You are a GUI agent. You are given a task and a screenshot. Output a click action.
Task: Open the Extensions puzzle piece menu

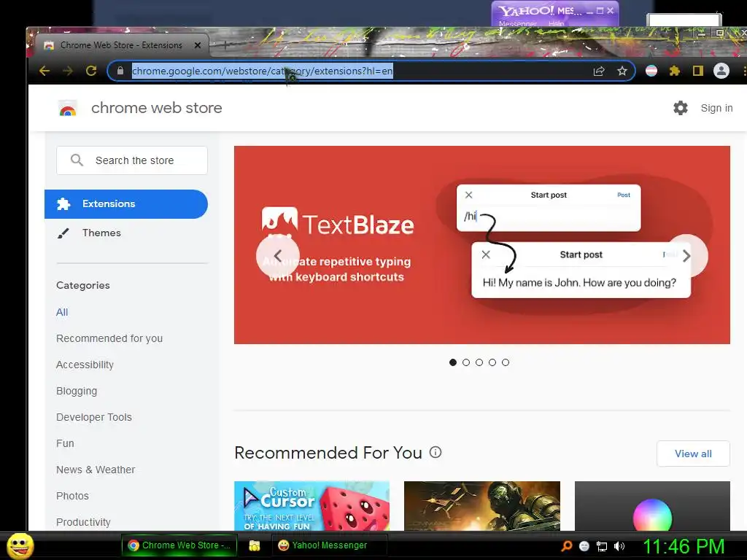tap(675, 71)
